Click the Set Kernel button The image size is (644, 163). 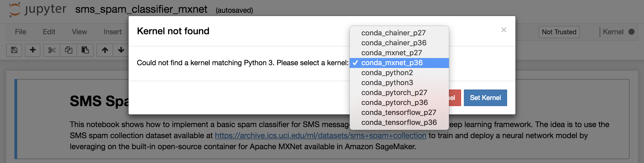[x=485, y=98]
